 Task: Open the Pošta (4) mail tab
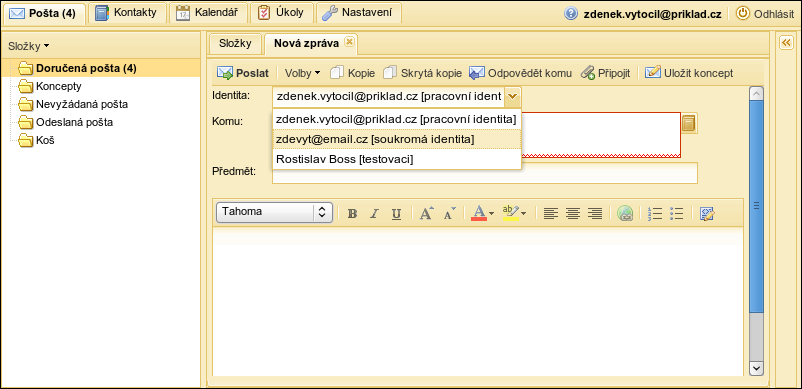(x=44, y=13)
